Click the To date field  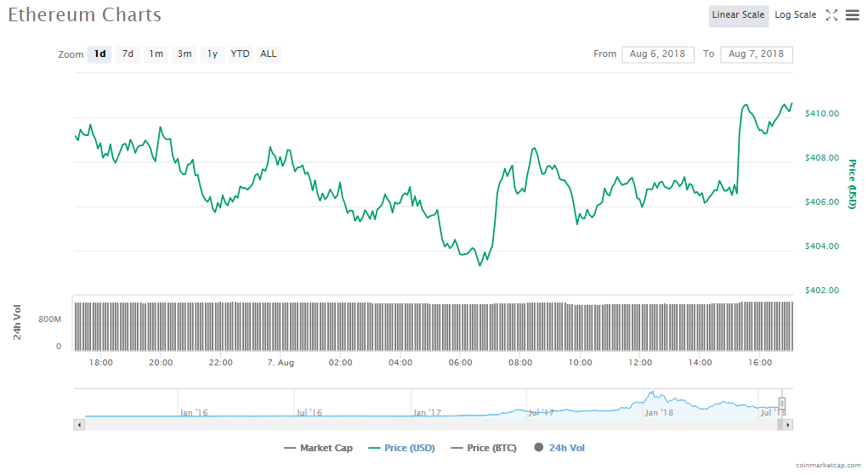click(756, 54)
